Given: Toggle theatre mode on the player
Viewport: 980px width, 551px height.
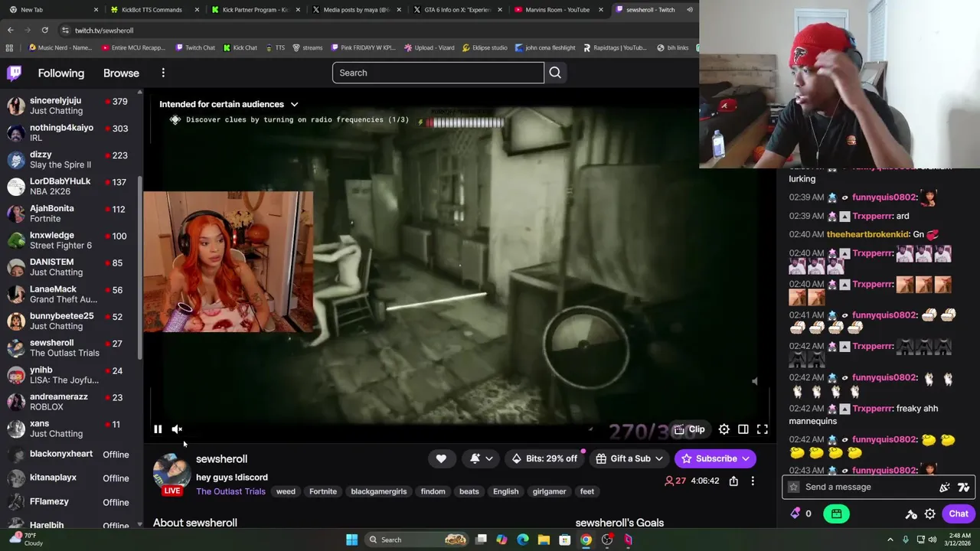Looking at the screenshot, I should 743,429.
